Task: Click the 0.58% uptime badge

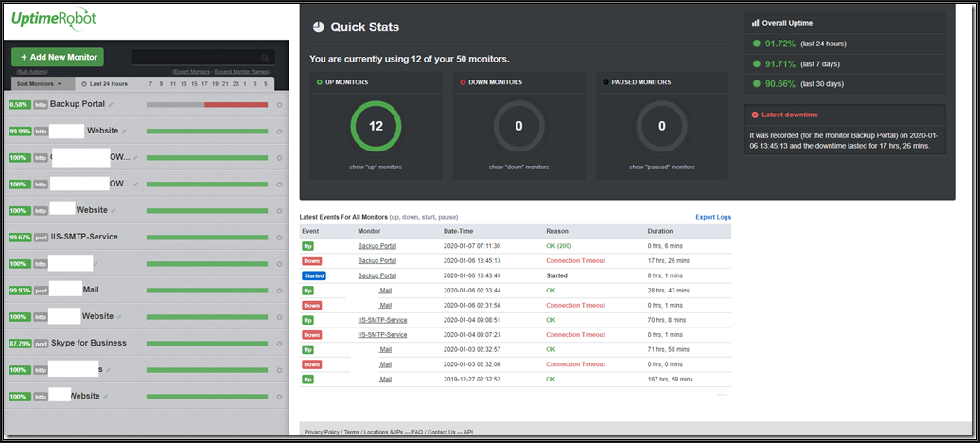Action: tap(20, 105)
